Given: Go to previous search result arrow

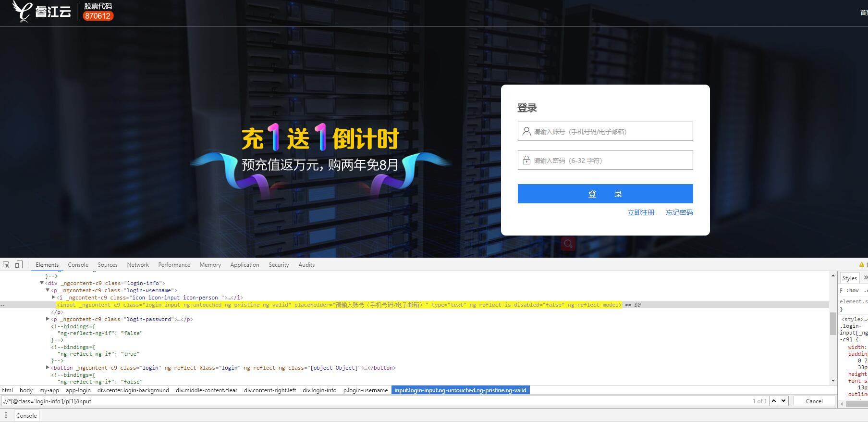Looking at the screenshot, I should tap(774, 401).
